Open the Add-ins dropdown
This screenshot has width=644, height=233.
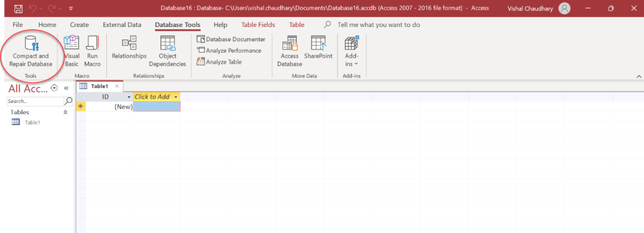pyautogui.click(x=351, y=52)
